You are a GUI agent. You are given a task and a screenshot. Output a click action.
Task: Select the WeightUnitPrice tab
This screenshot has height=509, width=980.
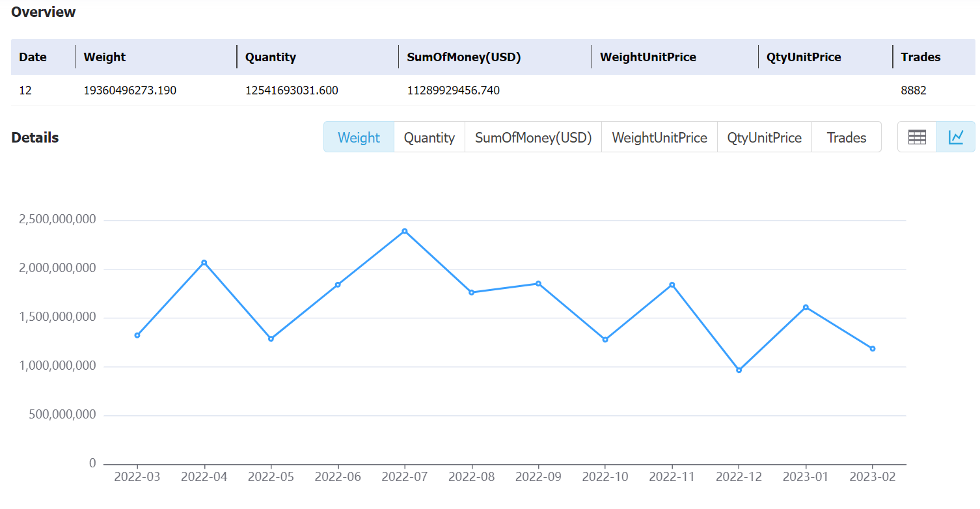click(x=660, y=137)
